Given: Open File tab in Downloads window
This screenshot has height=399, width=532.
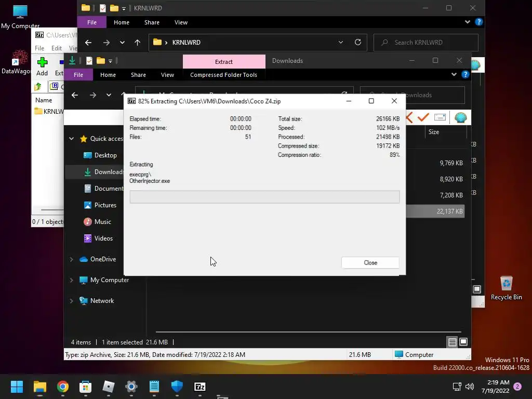Looking at the screenshot, I should click(78, 75).
